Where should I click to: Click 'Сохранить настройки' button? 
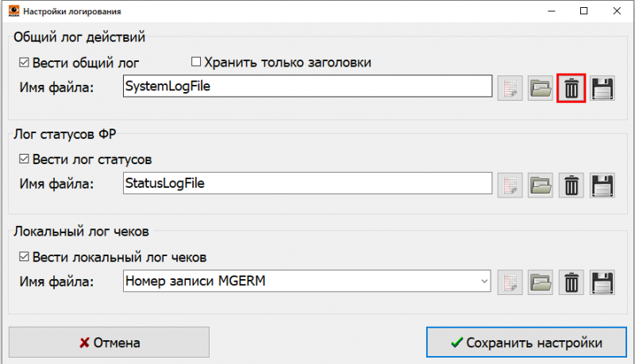526,342
